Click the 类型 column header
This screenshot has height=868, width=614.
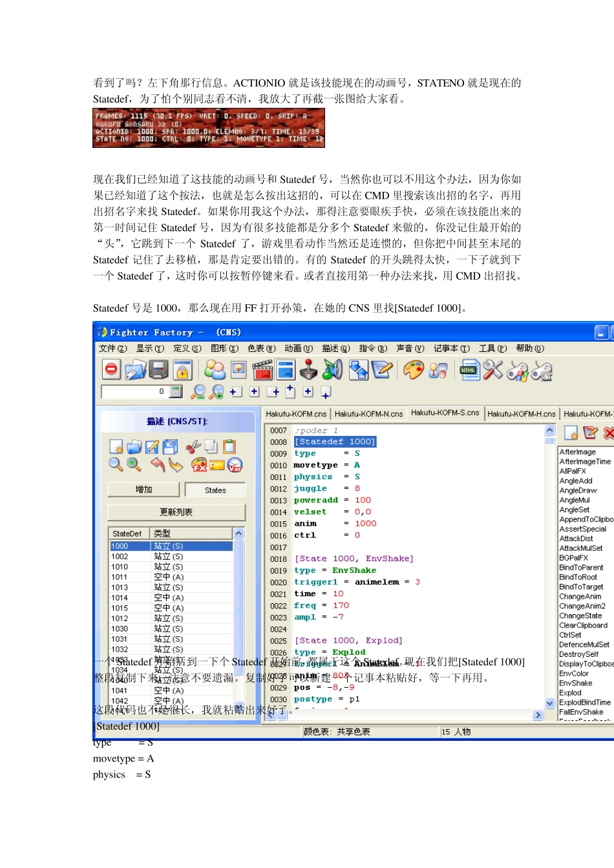click(x=191, y=533)
